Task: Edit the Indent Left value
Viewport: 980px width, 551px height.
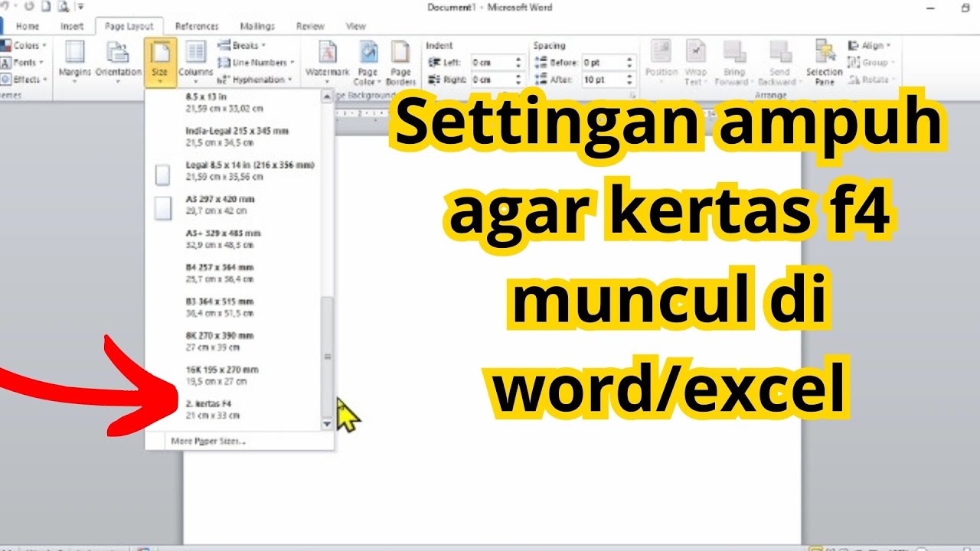Action: 495,62
